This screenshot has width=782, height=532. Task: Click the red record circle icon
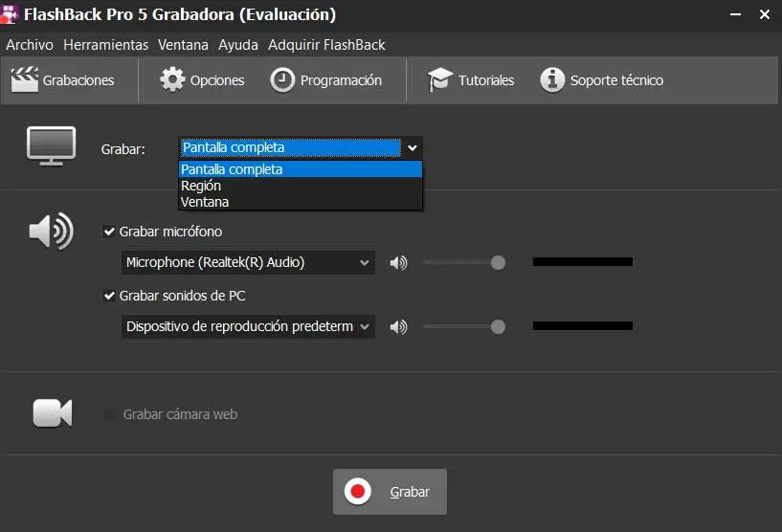click(358, 492)
